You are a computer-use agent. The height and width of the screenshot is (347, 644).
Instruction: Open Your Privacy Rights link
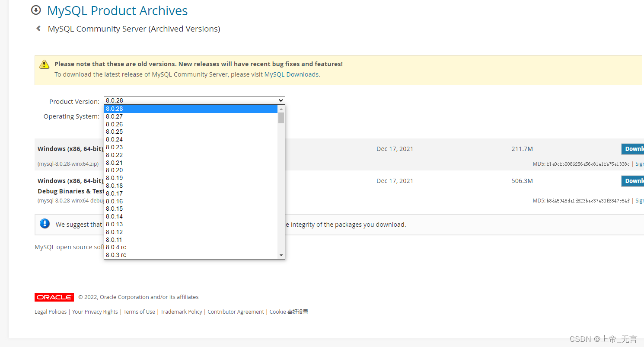(x=95, y=312)
